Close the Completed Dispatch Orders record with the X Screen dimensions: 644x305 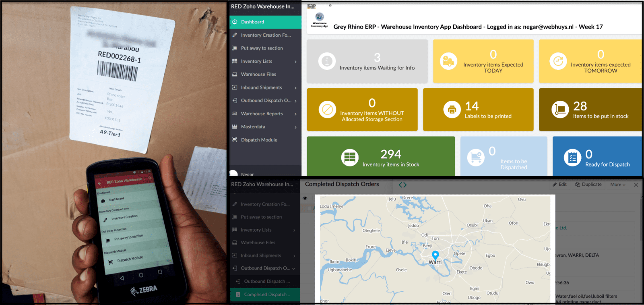[x=636, y=185]
